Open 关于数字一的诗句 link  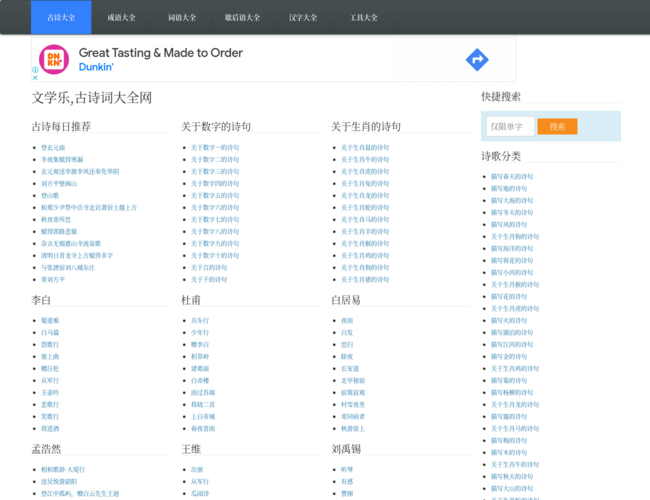[215, 147]
